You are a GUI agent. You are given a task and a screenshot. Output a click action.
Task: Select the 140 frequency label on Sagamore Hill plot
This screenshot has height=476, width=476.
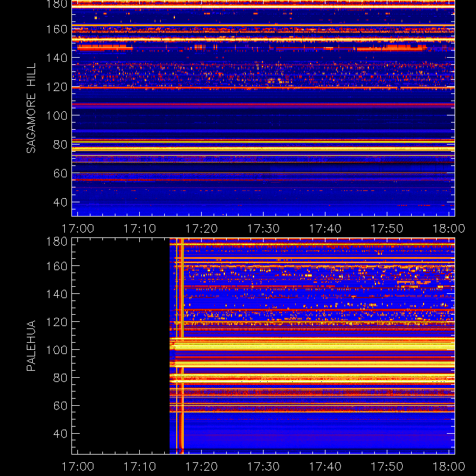coord(57,58)
